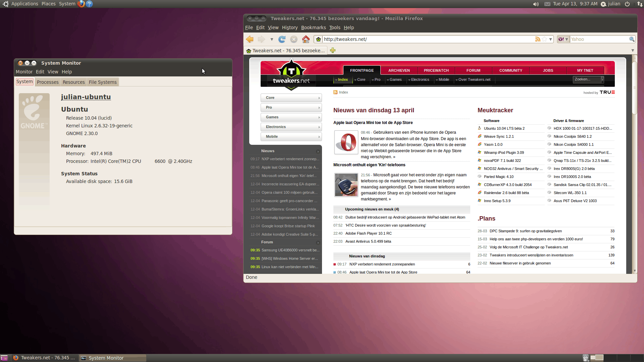The image size is (644, 362).
Task: Open a new tab with plus icon
Action: click(333, 50)
